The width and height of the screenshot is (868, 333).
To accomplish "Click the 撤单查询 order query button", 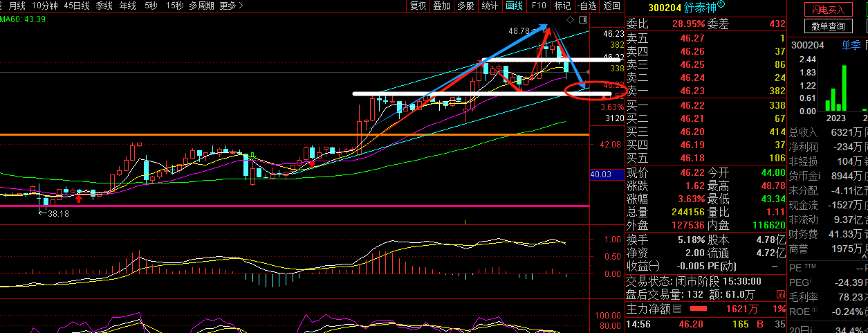I will [828, 26].
